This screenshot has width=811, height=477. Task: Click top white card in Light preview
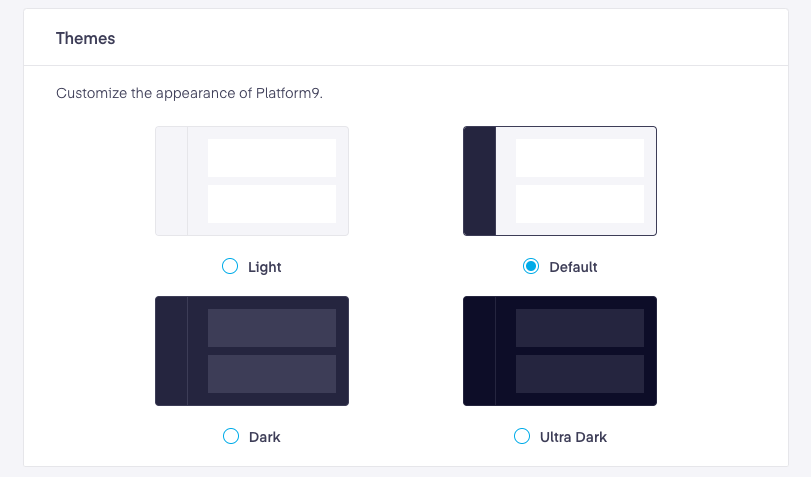coord(272,158)
